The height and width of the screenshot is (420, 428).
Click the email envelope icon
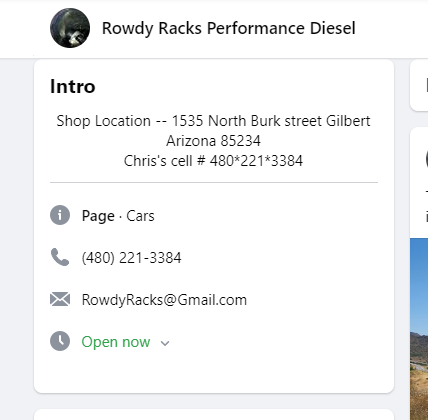[60, 299]
